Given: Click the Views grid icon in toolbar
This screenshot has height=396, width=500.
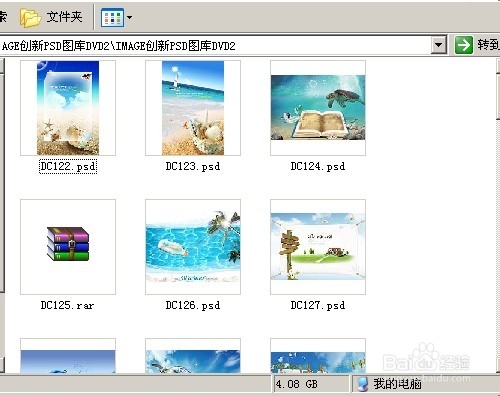Looking at the screenshot, I should pyautogui.click(x=112, y=17).
